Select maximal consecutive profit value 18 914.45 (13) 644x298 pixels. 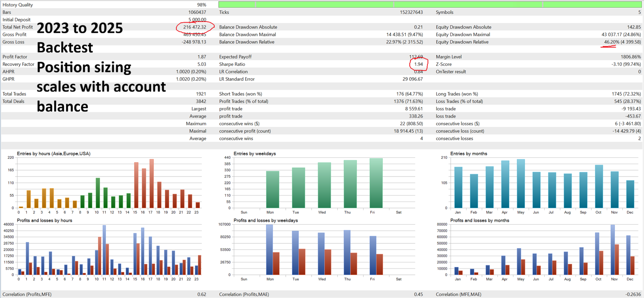pos(409,131)
